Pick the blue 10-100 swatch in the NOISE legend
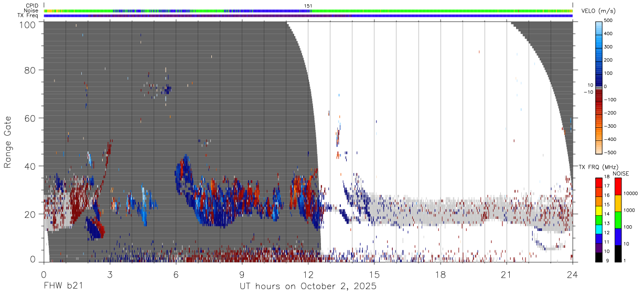This screenshot has width=644, height=297. click(x=617, y=237)
